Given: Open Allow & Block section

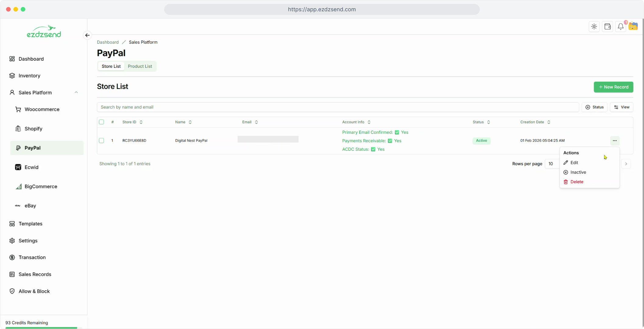Looking at the screenshot, I should pos(34,291).
